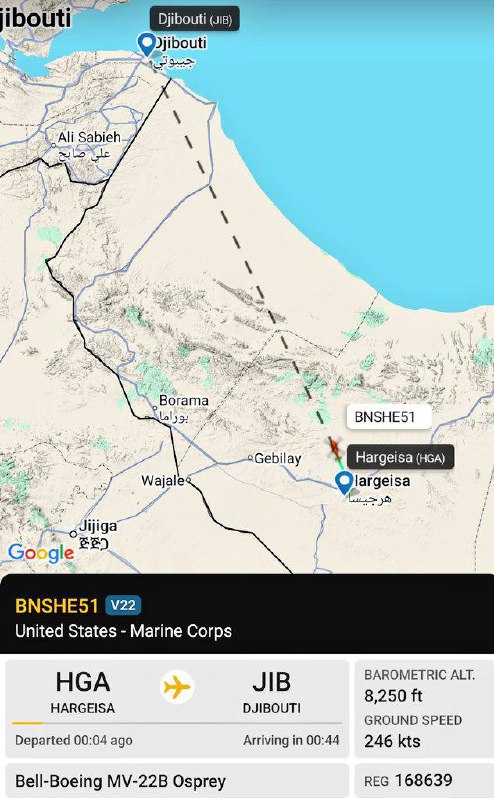The height and width of the screenshot is (800, 494).
Task: Click the Hargeisa airport map pin
Action: point(344,482)
